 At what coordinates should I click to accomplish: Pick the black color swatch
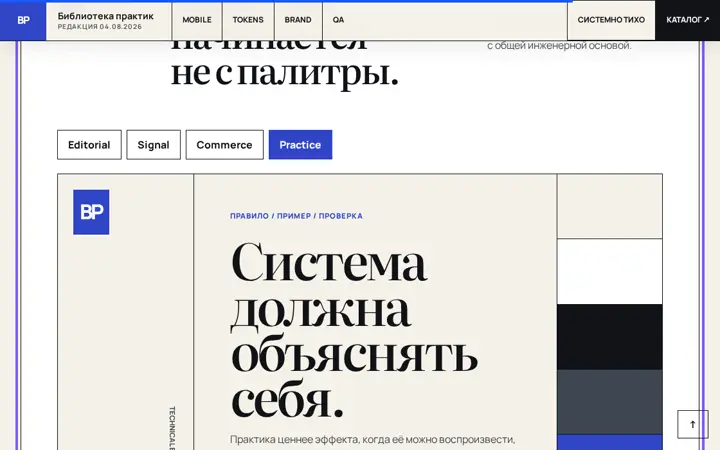pyautogui.click(x=610, y=337)
